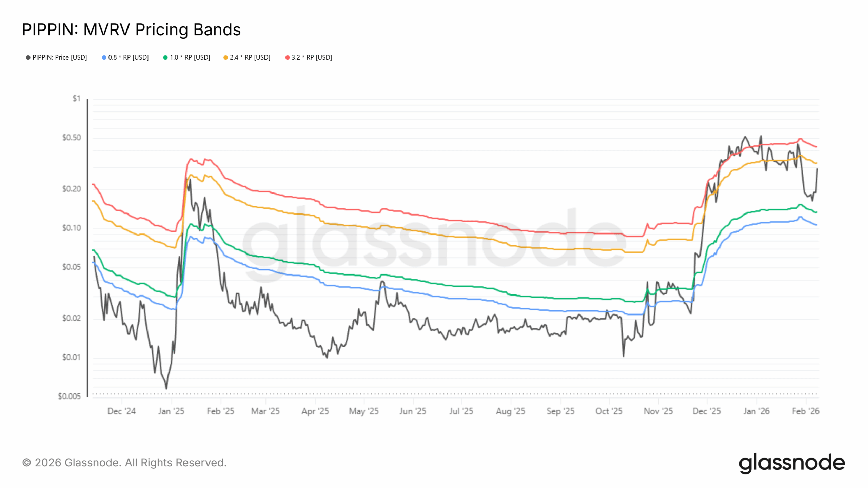Toggle the PIPPIN: Price [USD] legend label
The height and width of the screenshot is (488, 868).
[60, 58]
